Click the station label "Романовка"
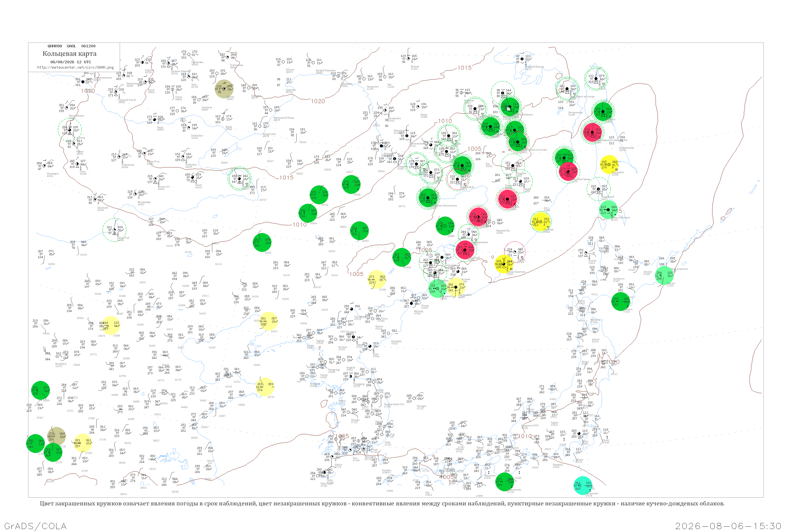This screenshot has width=798, height=532. point(197,63)
